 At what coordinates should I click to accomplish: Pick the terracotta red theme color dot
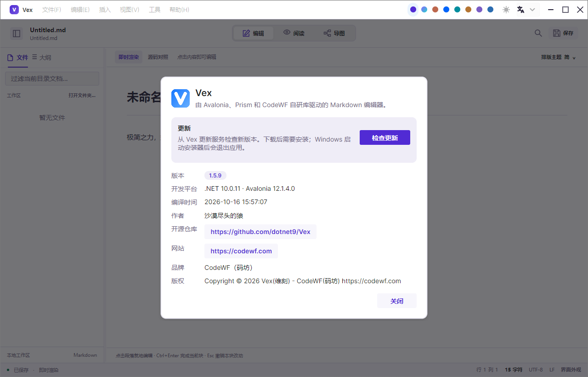coord(435,10)
